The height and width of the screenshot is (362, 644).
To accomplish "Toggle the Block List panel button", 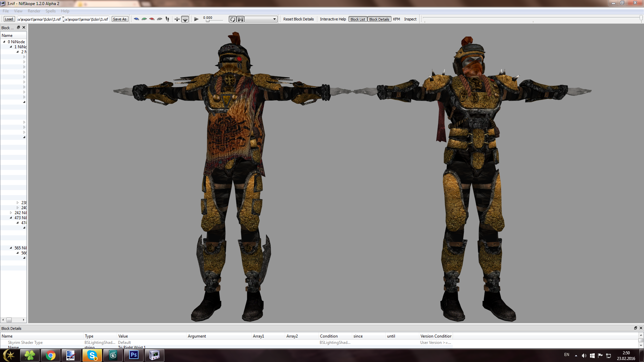I will [358, 19].
